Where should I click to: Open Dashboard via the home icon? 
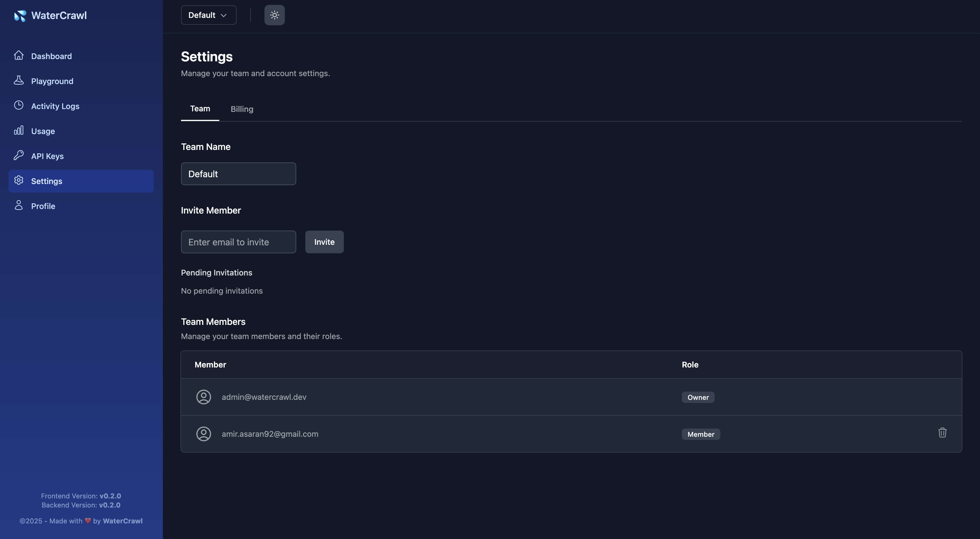(x=19, y=56)
